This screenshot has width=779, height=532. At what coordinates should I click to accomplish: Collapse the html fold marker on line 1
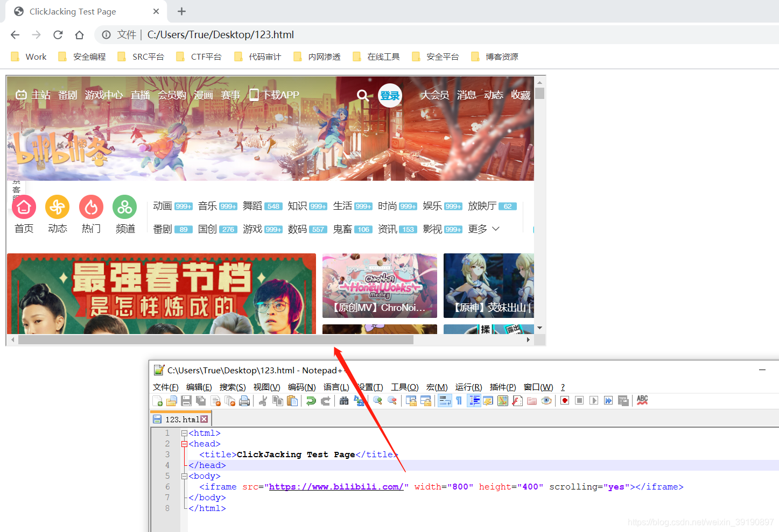point(184,433)
